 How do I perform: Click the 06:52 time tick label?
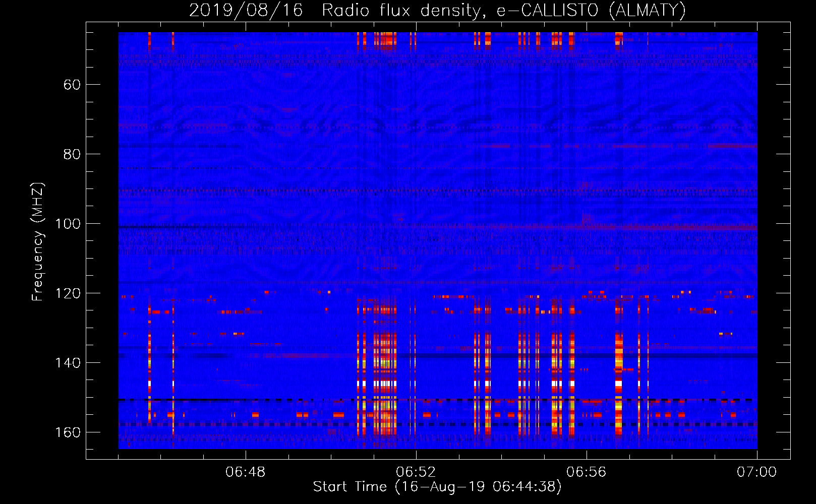coord(416,472)
